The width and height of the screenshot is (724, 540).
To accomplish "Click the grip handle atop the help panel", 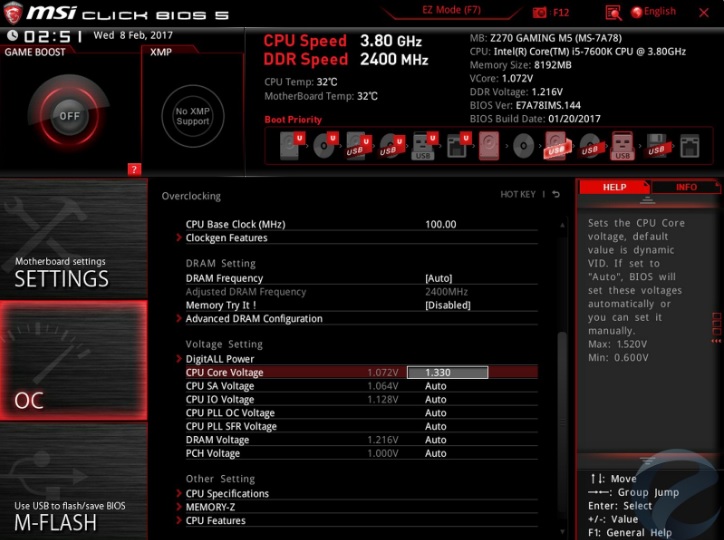I will [647, 200].
